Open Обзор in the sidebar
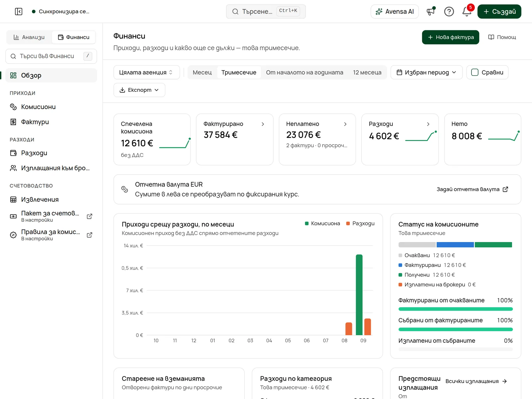The image size is (532, 399). [51, 75]
